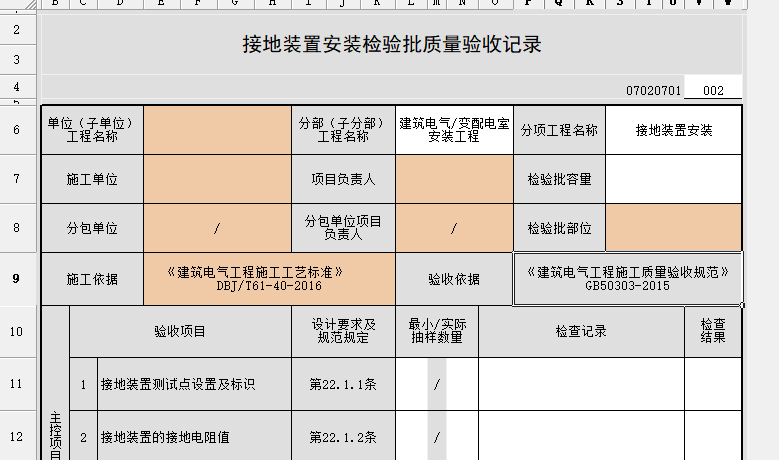Select the slash cell beside 分包单位
This screenshot has height=460, width=779.
(x=217, y=228)
